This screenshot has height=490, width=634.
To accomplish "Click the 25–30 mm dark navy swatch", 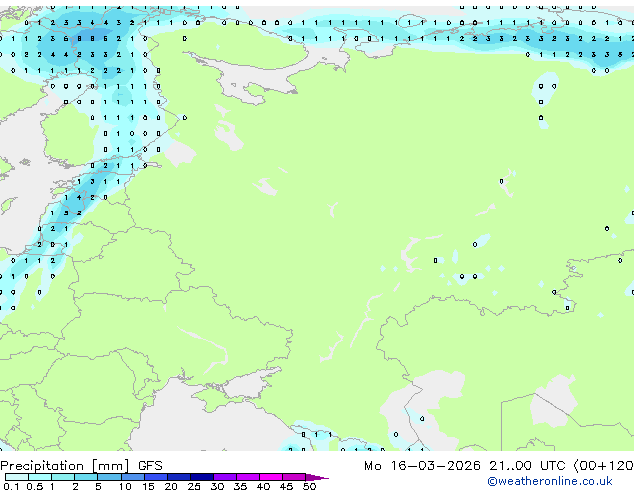I will point(201,477).
